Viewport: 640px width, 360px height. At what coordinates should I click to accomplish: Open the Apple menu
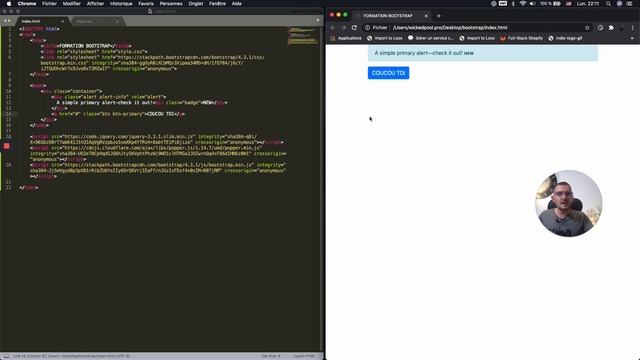9,4
